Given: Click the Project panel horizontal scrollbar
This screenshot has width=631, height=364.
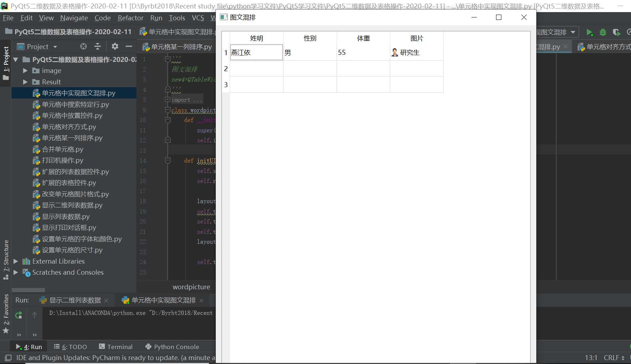Looking at the screenshot, I should (28, 290).
